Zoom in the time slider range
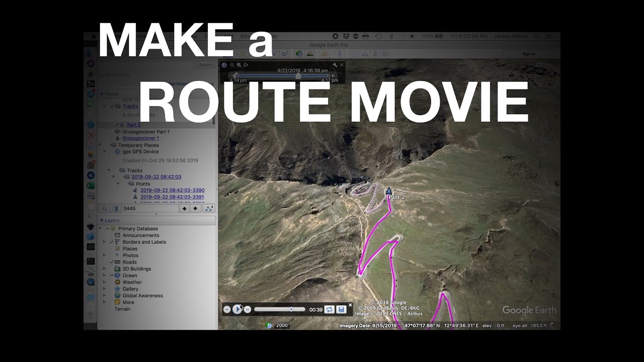Viewport: 644px width, 362px height. click(x=239, y=65)
